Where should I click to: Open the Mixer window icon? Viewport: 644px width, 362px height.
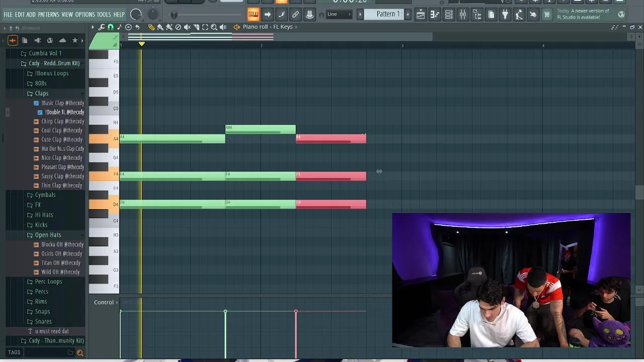(x=463, y=14)
